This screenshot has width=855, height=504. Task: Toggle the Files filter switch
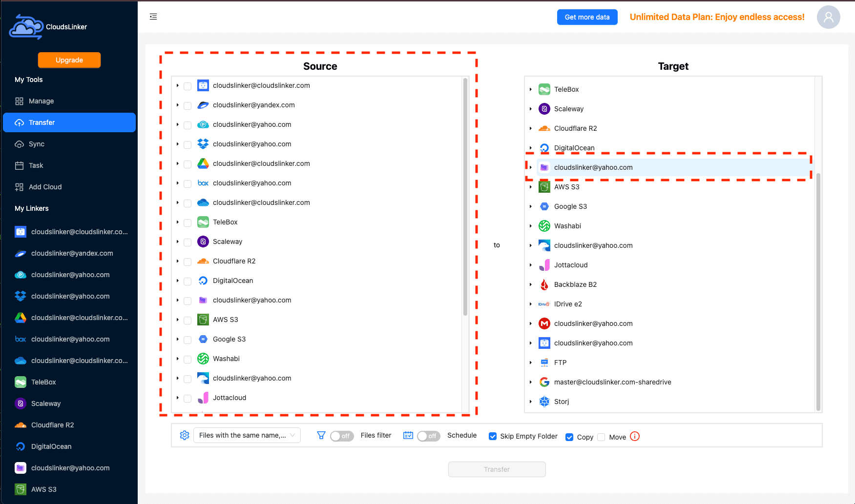[342, 436]
